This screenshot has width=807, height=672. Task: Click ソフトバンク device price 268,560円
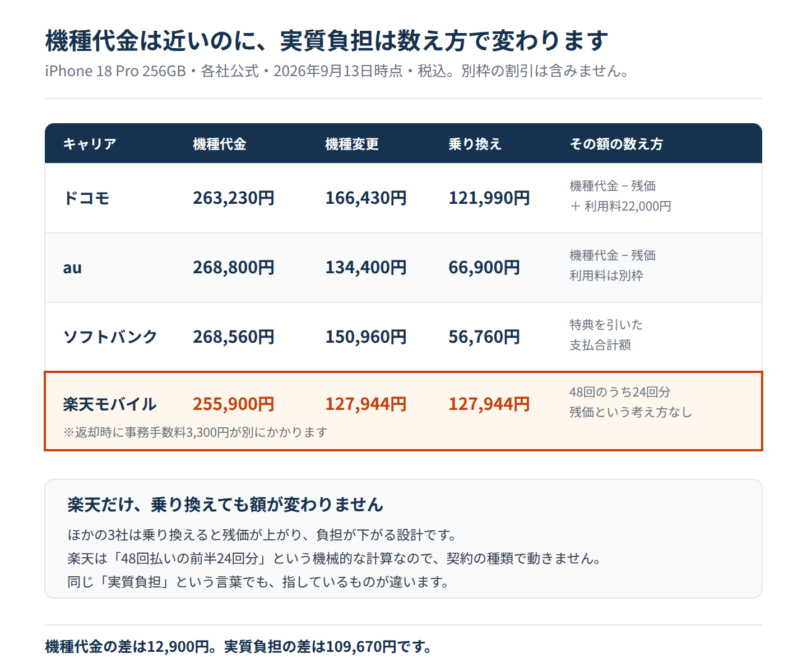tap(234, 337)
